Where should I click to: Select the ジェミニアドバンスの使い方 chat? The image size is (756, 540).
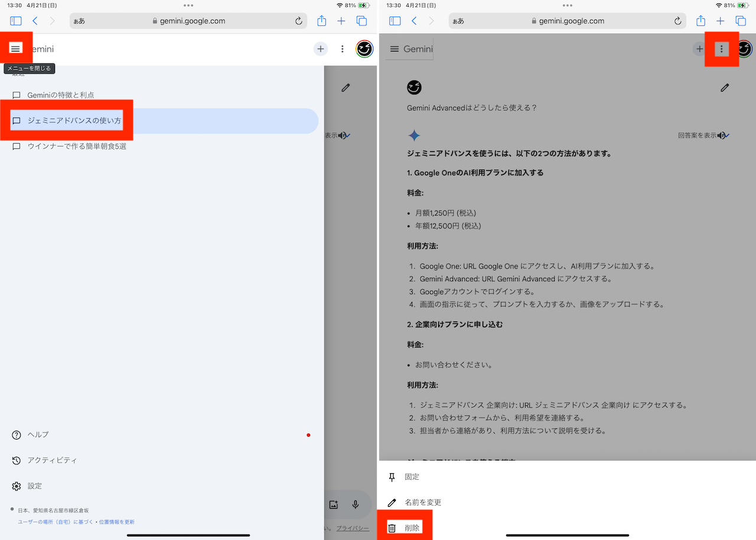coord(159,121)
